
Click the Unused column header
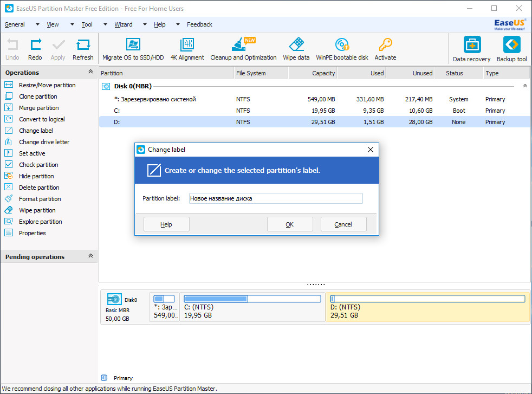tap(411, 73)
